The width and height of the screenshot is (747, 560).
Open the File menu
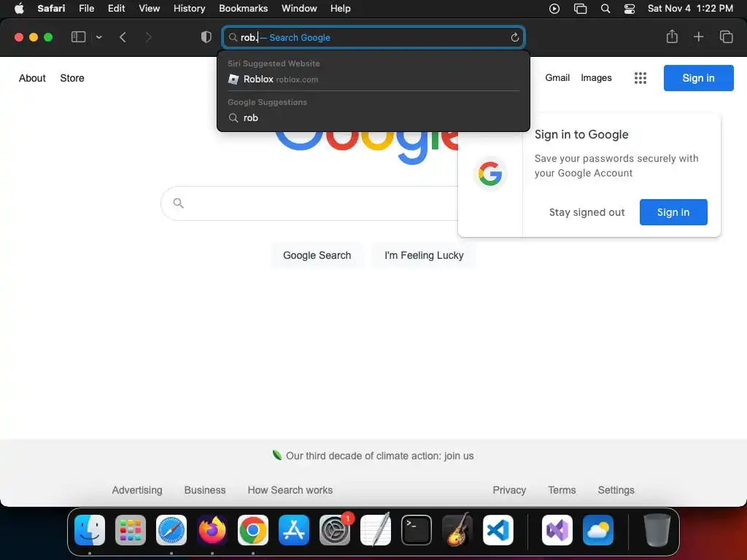[x=86, y=9]
